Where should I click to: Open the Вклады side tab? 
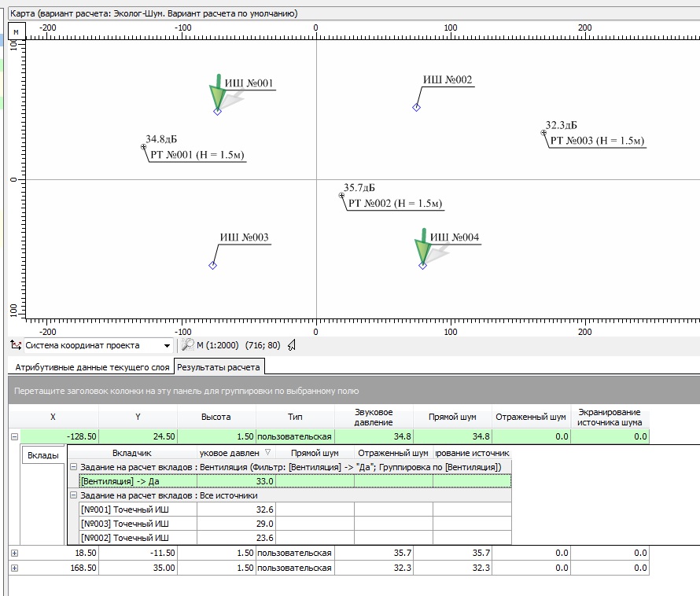pos(42,455)
